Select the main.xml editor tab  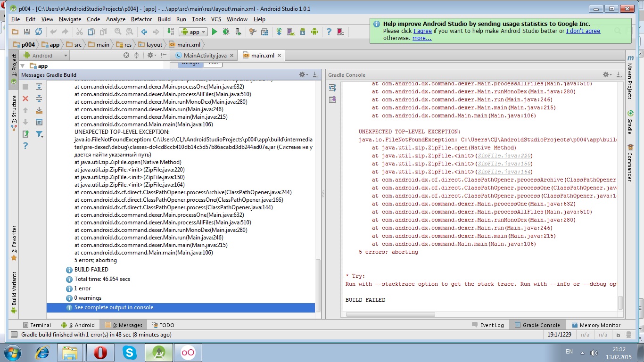[x=263, y=56]
